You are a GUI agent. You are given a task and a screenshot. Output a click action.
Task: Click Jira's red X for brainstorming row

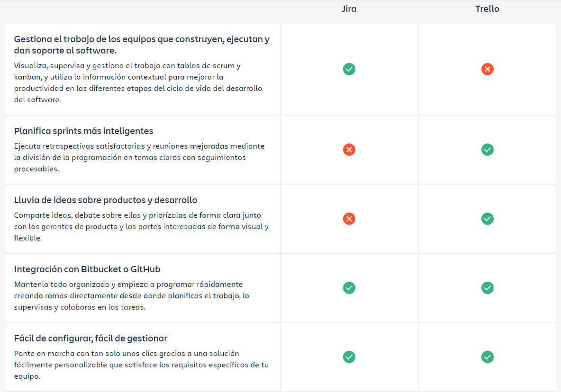[x=349, y=219]
